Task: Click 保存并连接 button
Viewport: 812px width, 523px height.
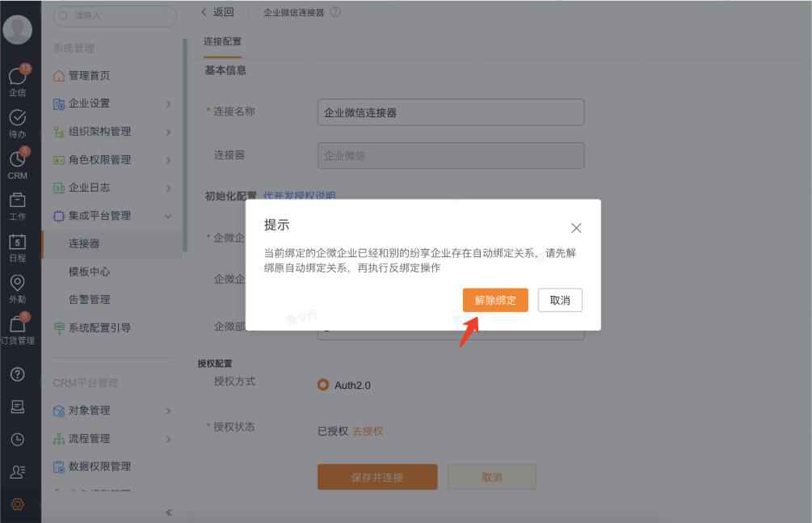Action: coord(377,477)
